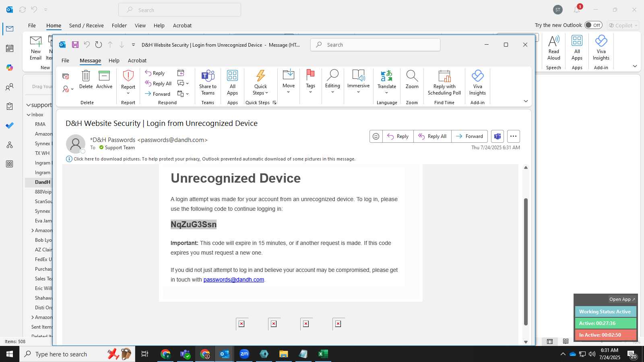Click Read Aloud in the main Outlook ribbon
This screenshot has height=362, width=644.
point(554,48)
